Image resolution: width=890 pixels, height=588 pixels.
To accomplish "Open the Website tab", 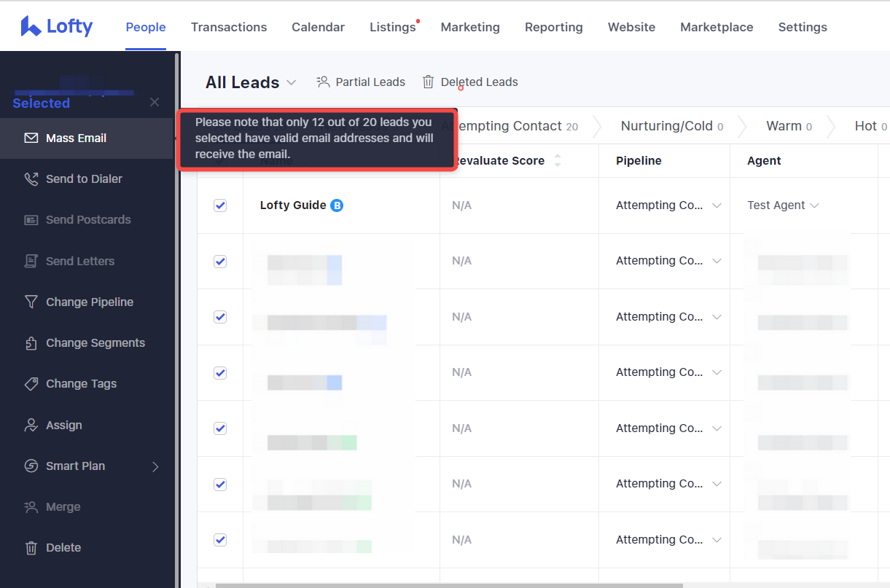I will coord(631,27).
